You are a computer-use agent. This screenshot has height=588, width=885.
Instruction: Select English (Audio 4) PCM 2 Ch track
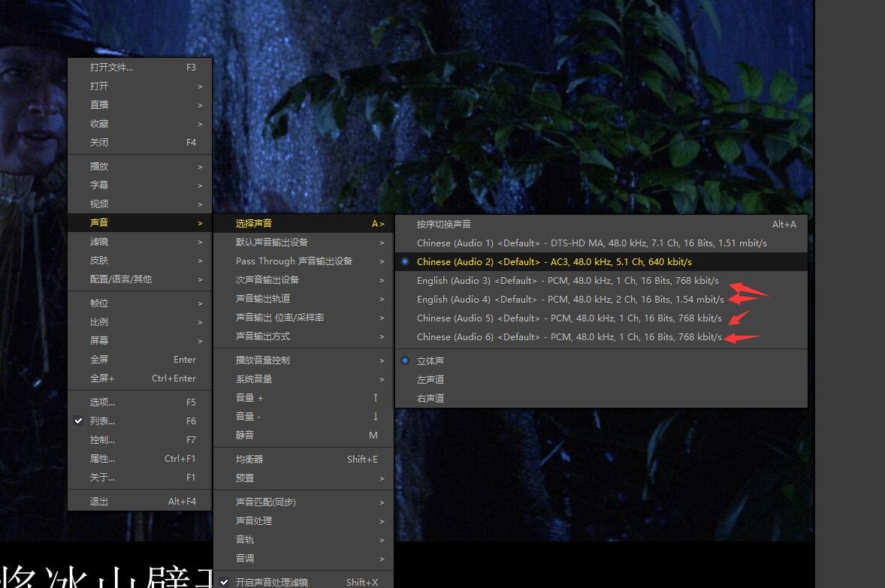coord(601,300)
